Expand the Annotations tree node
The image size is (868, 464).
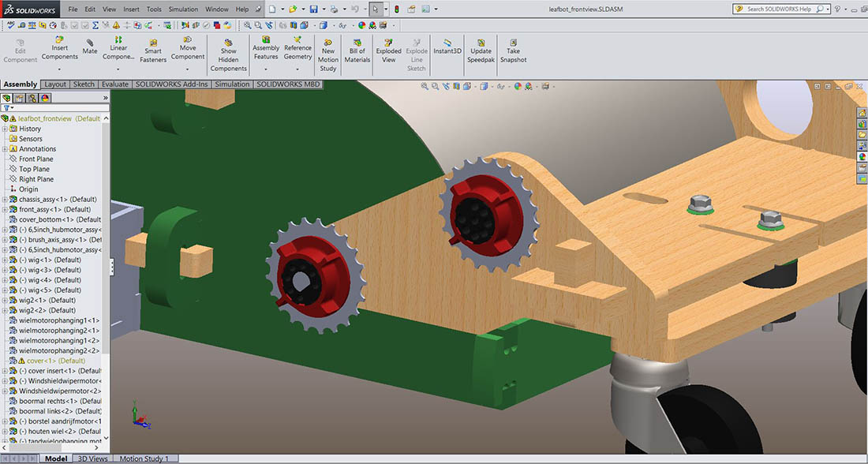click(x=5, y=149)
